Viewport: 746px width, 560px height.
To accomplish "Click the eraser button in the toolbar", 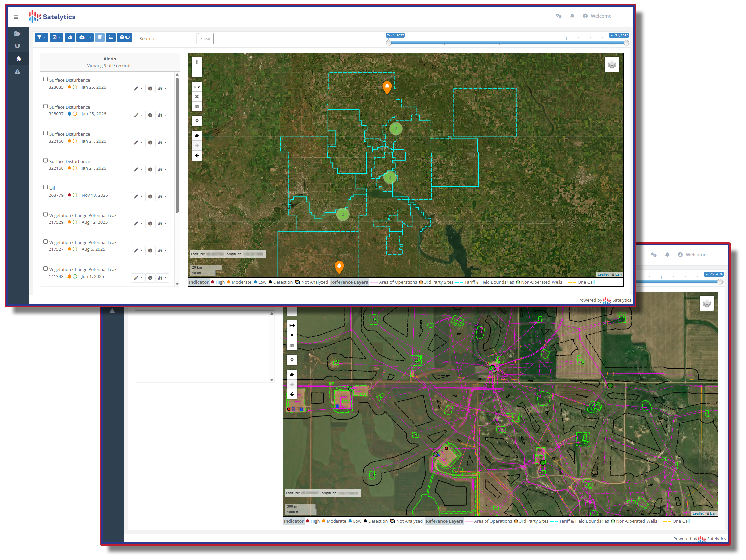I will point(70,37).
